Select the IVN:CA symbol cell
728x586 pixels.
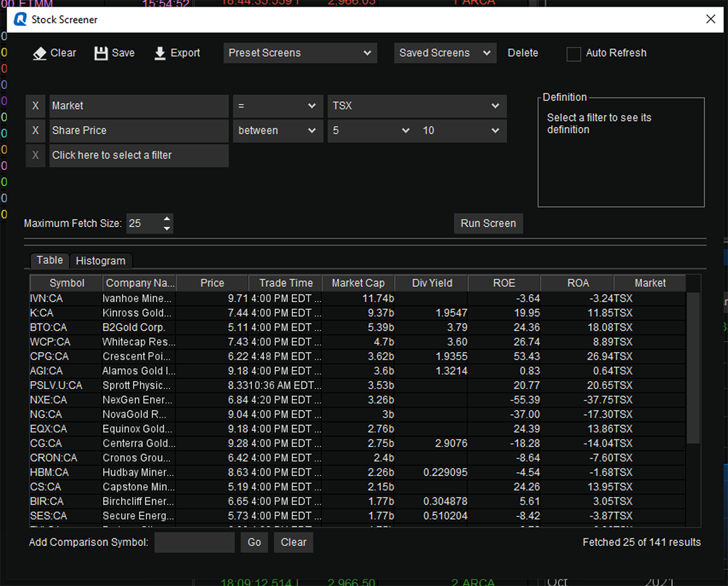click(66, 298)
